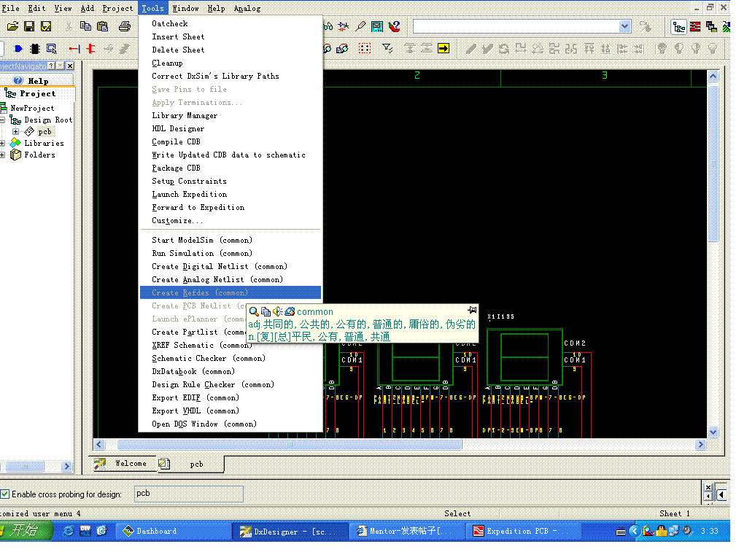Choose Package CDB from Tools menu
The width and height of the screenshot is (747, 560).
coord(176,168)
